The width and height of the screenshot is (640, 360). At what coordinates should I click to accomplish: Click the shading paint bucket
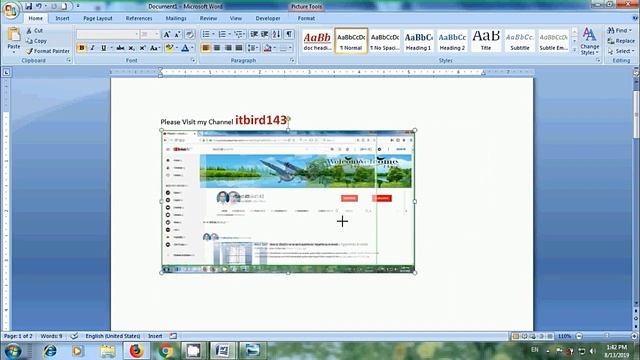pos(267,48)
